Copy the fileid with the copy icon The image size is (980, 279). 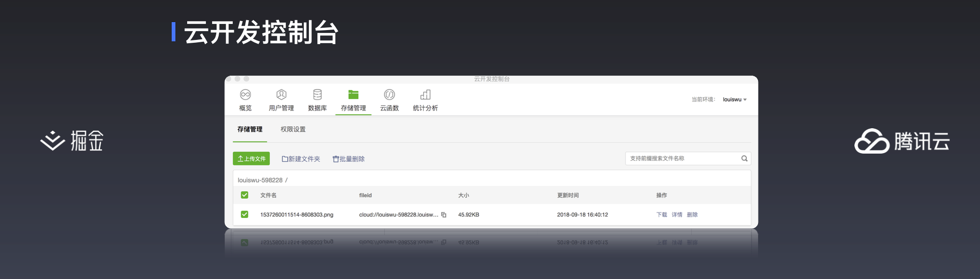443,215
